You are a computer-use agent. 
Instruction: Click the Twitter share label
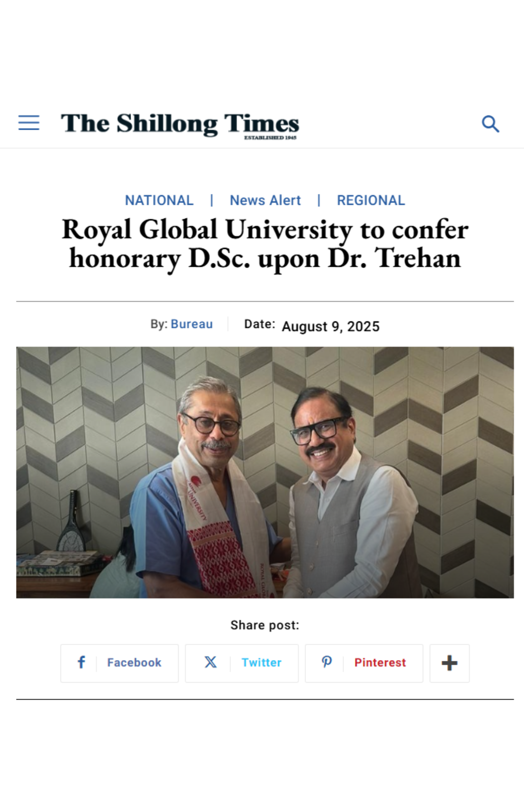pos(261,663)
